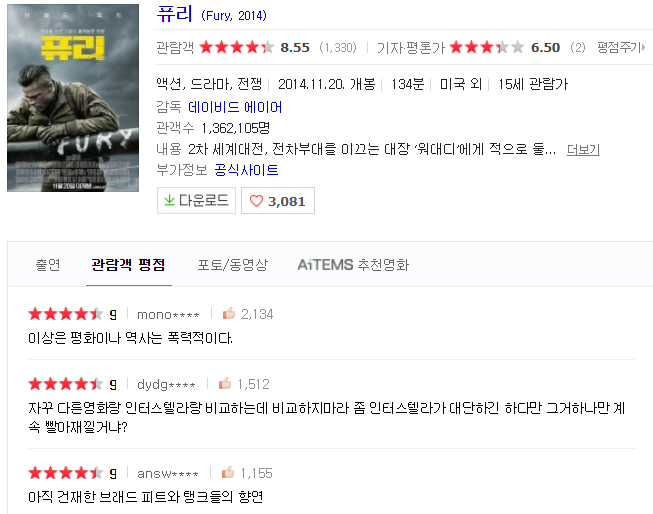The width and height of the screenshot is (653, 514).
Task: Click the 1,155 likes count
Action: tap(256, 473)
